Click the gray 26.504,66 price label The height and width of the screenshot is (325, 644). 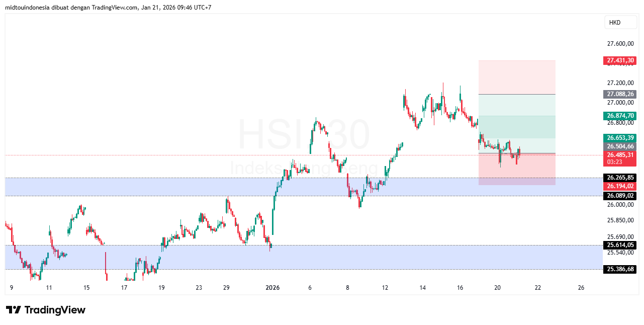[620, 146]
